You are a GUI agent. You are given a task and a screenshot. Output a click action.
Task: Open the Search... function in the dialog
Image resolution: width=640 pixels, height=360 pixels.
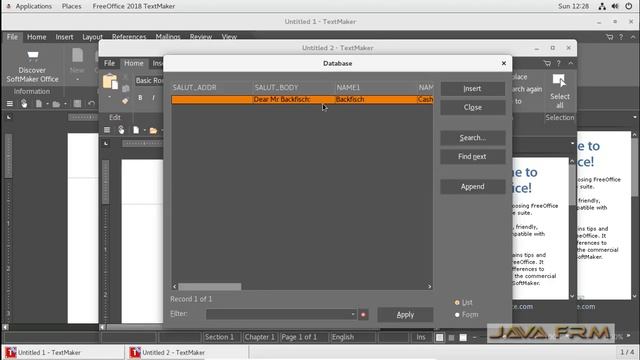coord(472,138)
